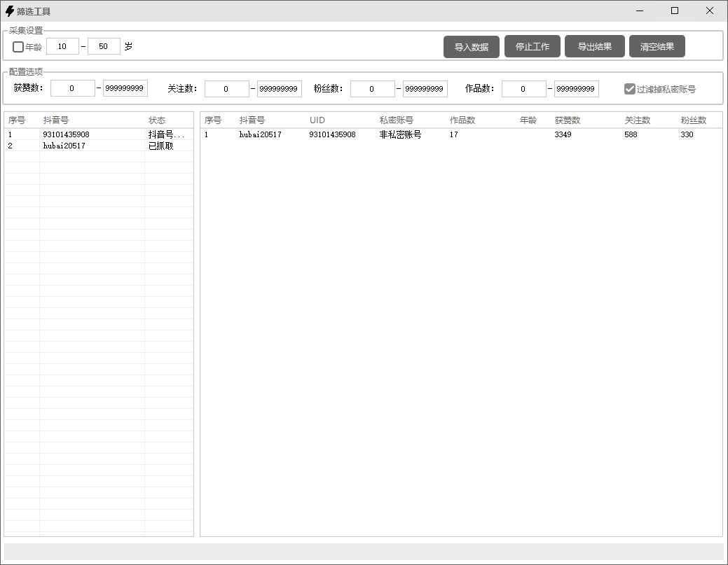Screen dimensions: 728x565
Task: Click left list 状态 column header
Action: click(x=169, y=120)
